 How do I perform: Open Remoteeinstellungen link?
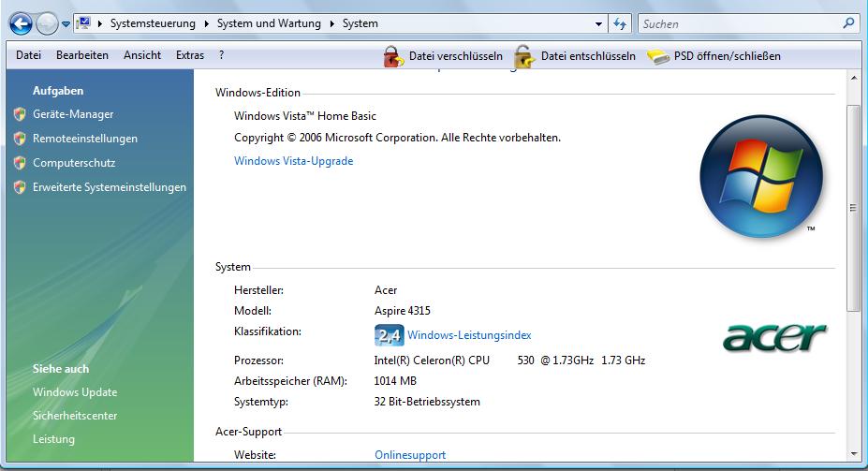click(85, 139)
